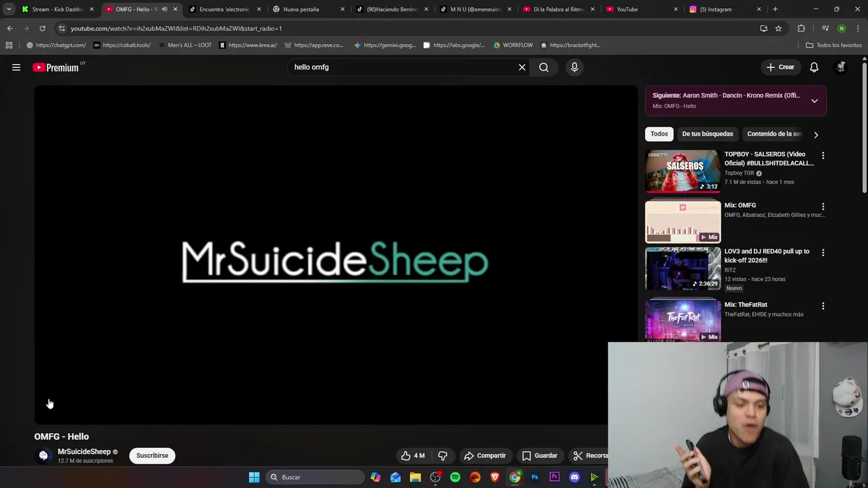Viewport: 868px width, 488px height.
Task: Start voice search with the microphone
Action: 574,67
